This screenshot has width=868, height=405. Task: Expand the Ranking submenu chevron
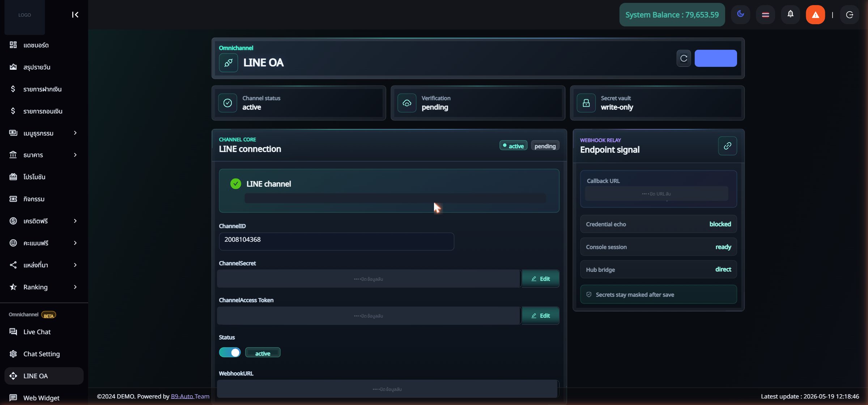click(x=75, y=287)
